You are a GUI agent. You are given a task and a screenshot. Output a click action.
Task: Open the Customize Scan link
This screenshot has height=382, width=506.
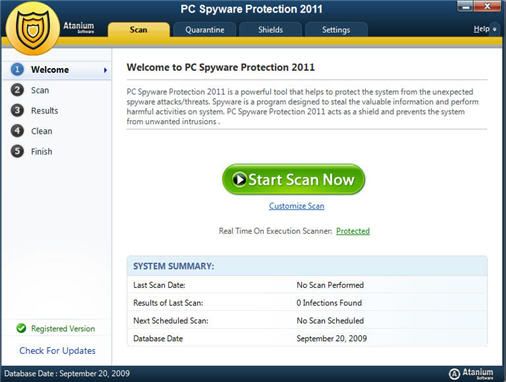(296, 206)
